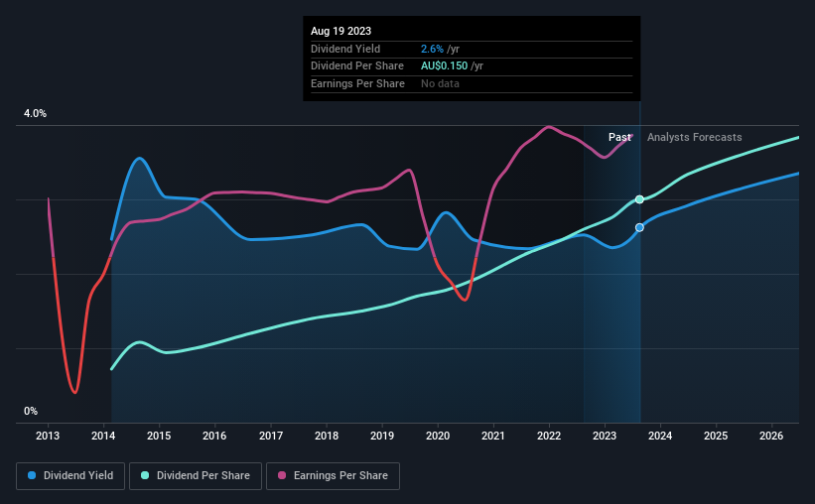Click the 2018 x-axis label
This screenshot has width=815, height=504.
click(x=327, y=436)
